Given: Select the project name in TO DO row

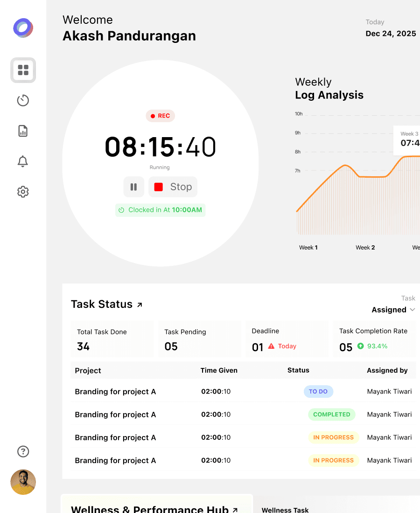Looking at the screenshot, I should 115,392.
